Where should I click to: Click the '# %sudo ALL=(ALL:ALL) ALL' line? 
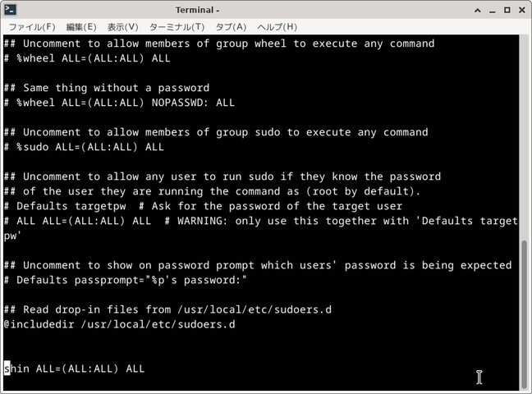84,147
